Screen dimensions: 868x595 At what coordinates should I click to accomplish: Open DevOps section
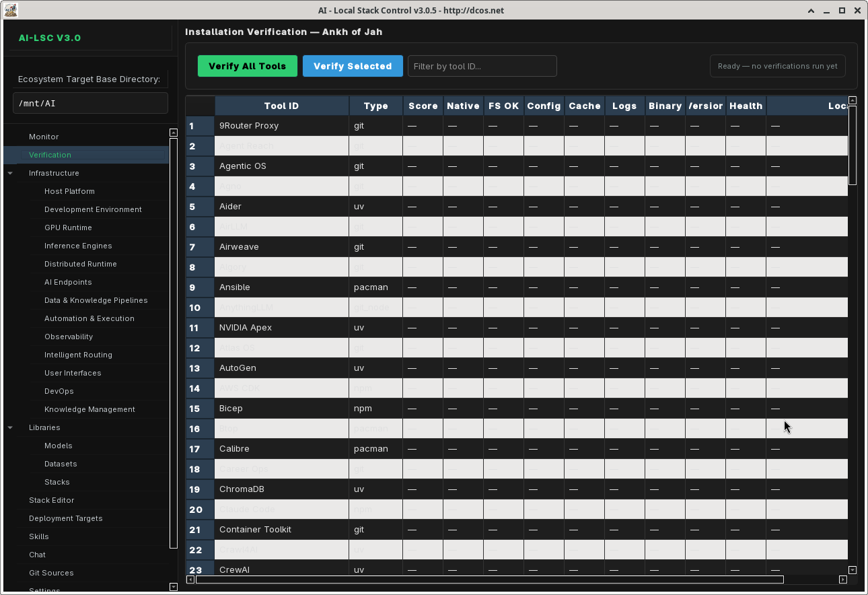tap(59, 391)
